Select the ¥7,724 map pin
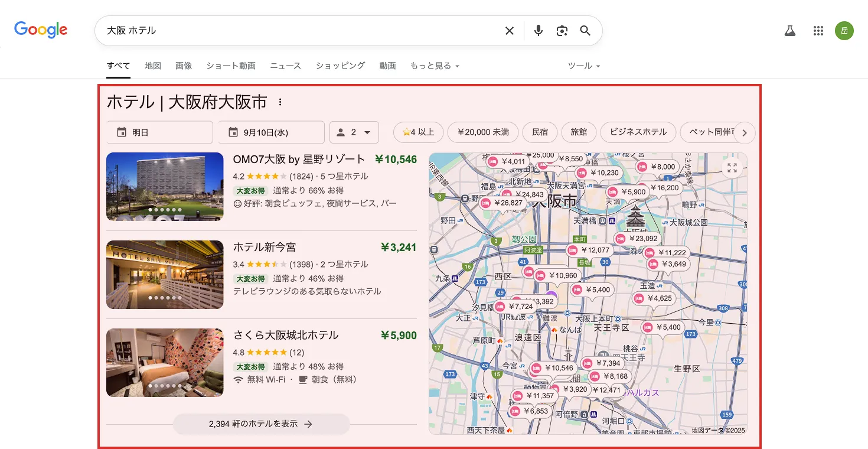Screen dimensions: 868x449 pos(514,307)
